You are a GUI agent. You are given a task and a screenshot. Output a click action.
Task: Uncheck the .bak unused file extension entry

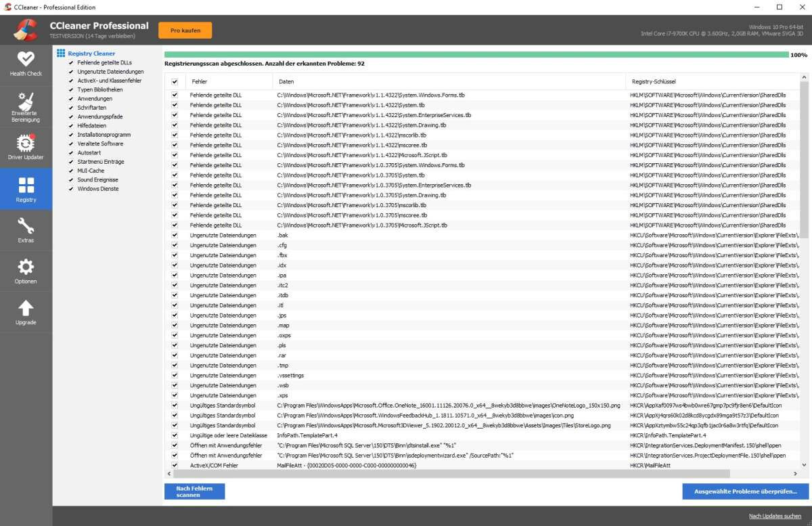coord(175,235)
